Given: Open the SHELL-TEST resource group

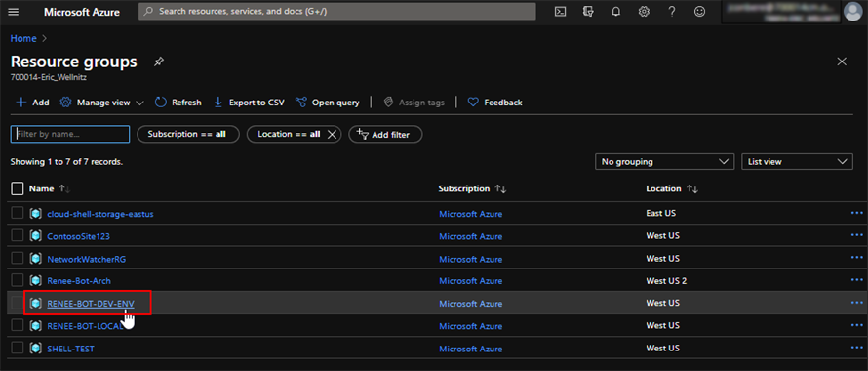Looking at the screenshot, I should 70,349.
